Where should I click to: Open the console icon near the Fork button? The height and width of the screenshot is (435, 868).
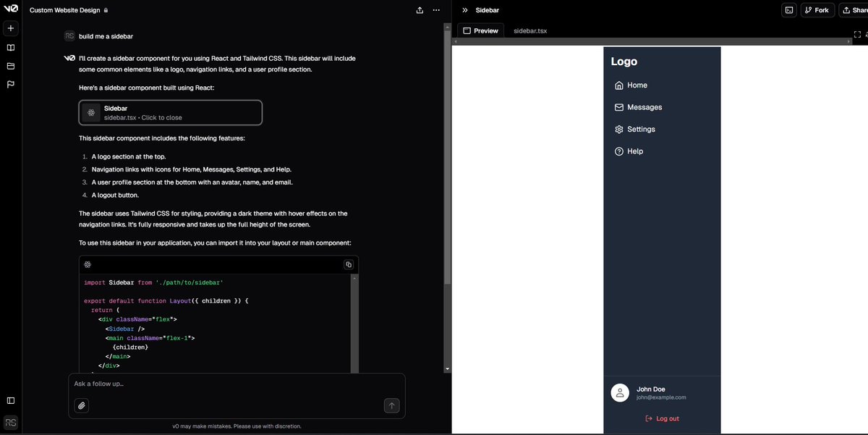coord(788,9)
